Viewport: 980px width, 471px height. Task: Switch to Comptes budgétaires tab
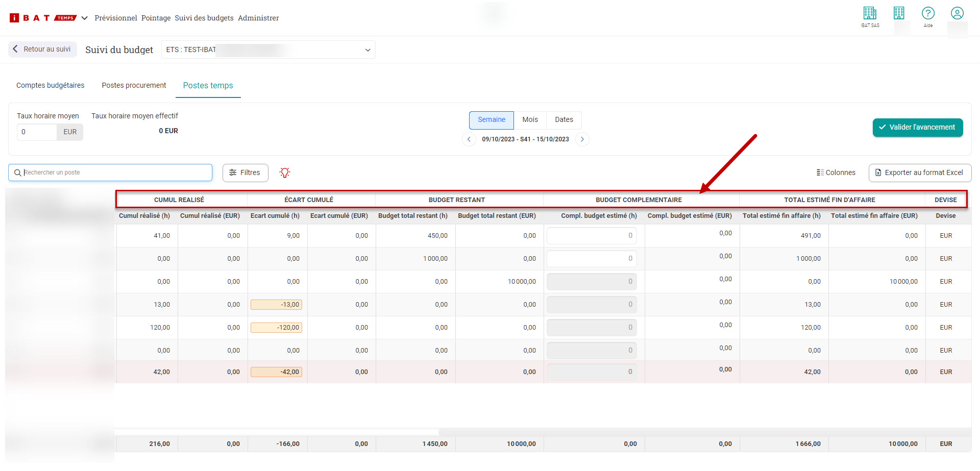pos(51,86)
